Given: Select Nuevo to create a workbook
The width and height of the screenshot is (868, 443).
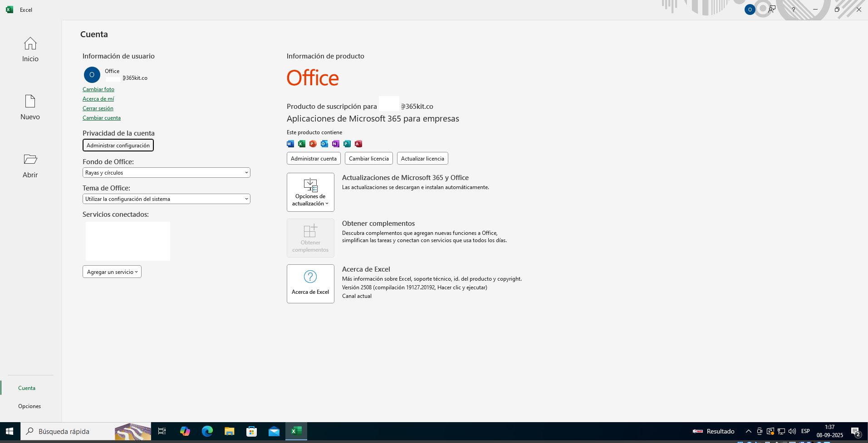Looking at the screenshot, I should (x=30, y=107).
